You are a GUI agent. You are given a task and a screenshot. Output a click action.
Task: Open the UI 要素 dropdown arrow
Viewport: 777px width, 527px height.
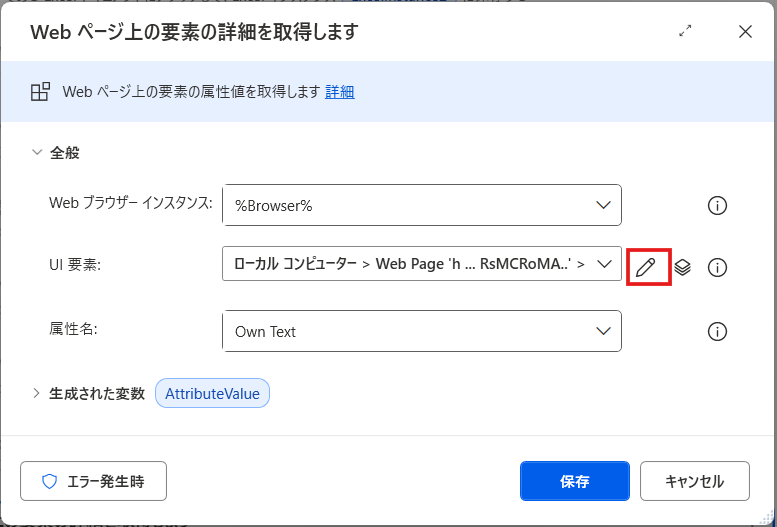point(603,264)
